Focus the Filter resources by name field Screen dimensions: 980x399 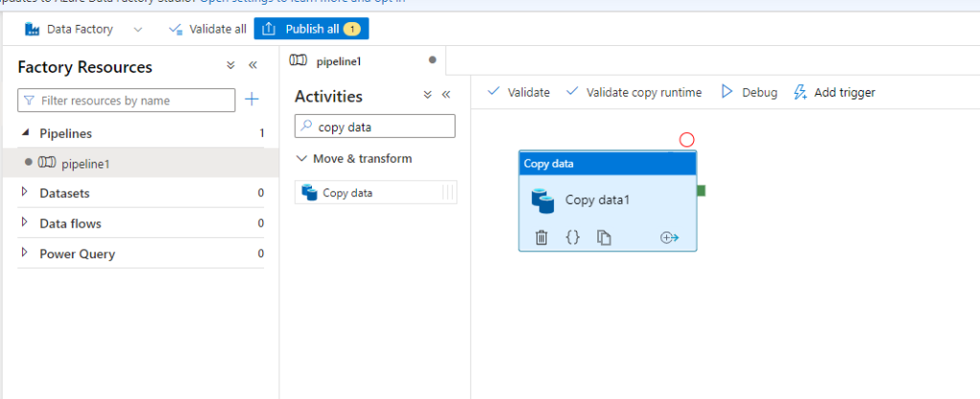133,100
